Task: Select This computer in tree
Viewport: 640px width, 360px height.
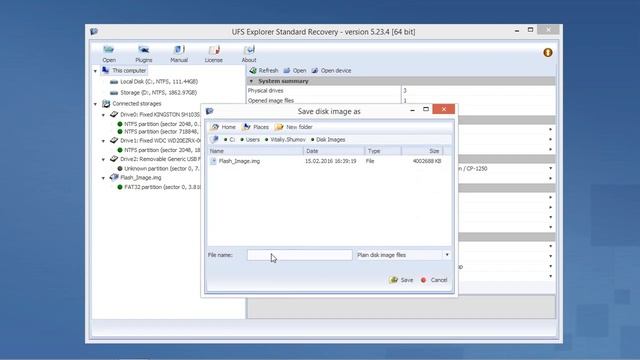Action: pos(129,71)
